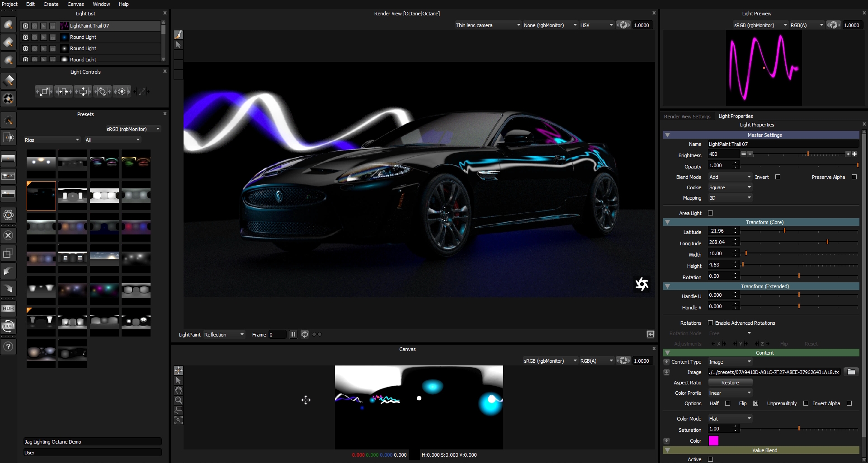868x463 pixels.
Task: Open the Blend Mode dropdown showing Add
Action: tap(730, 177)
